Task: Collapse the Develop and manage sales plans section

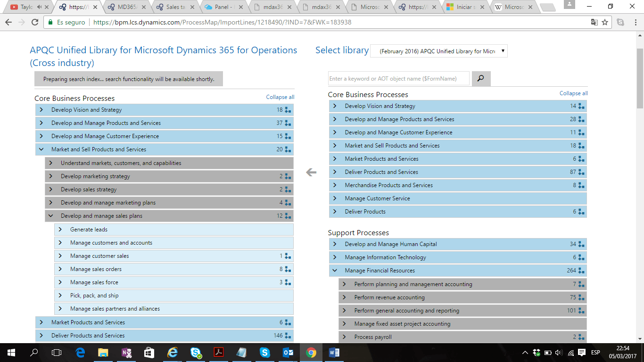Action: tap(51, 216)
